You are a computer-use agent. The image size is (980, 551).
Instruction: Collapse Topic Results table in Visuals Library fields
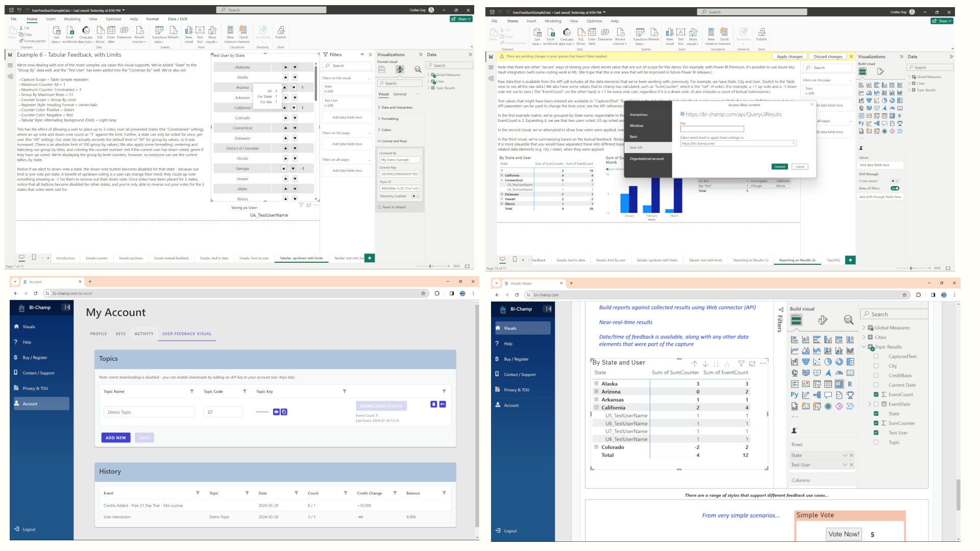(864, 347)
